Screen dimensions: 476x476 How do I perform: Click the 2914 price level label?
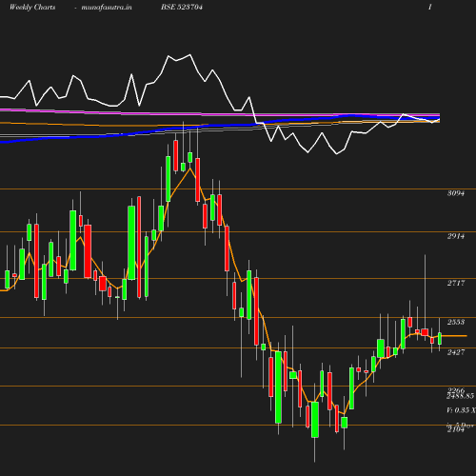tap(456, 236)
